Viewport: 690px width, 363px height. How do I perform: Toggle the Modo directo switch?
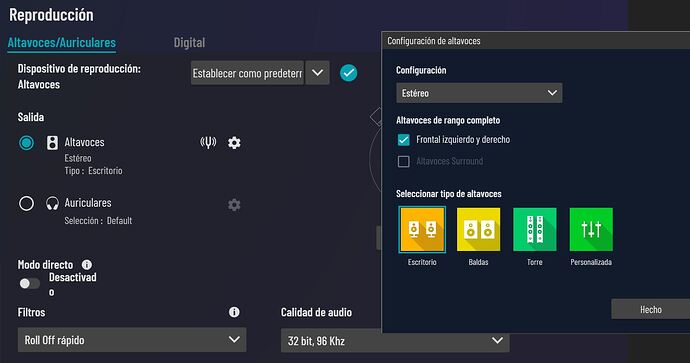(29, 284)
